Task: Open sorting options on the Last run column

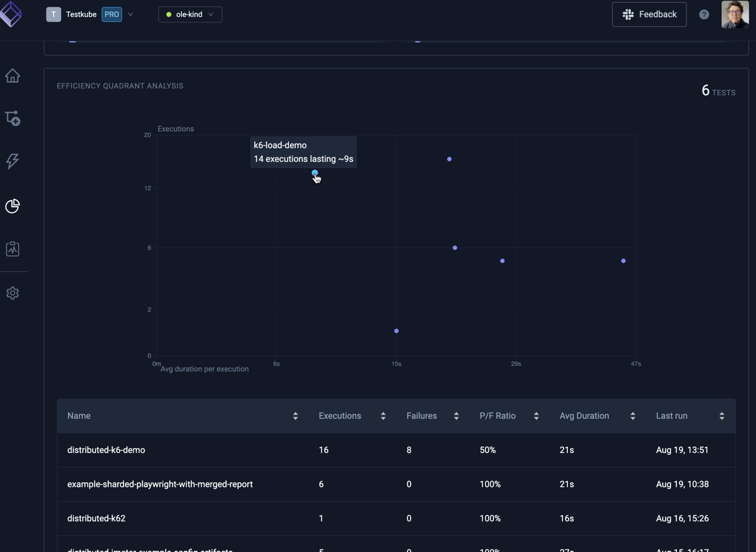Action: (x=721, y=416)
